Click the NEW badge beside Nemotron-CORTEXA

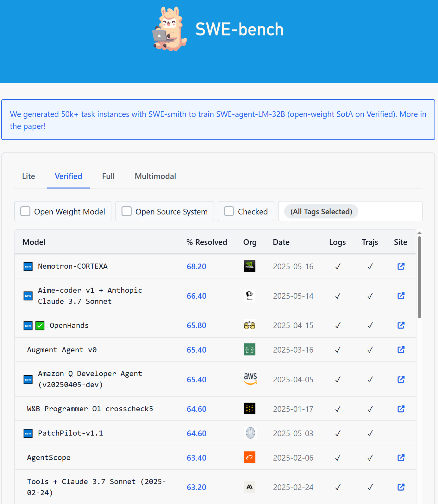tap(28, 266)
